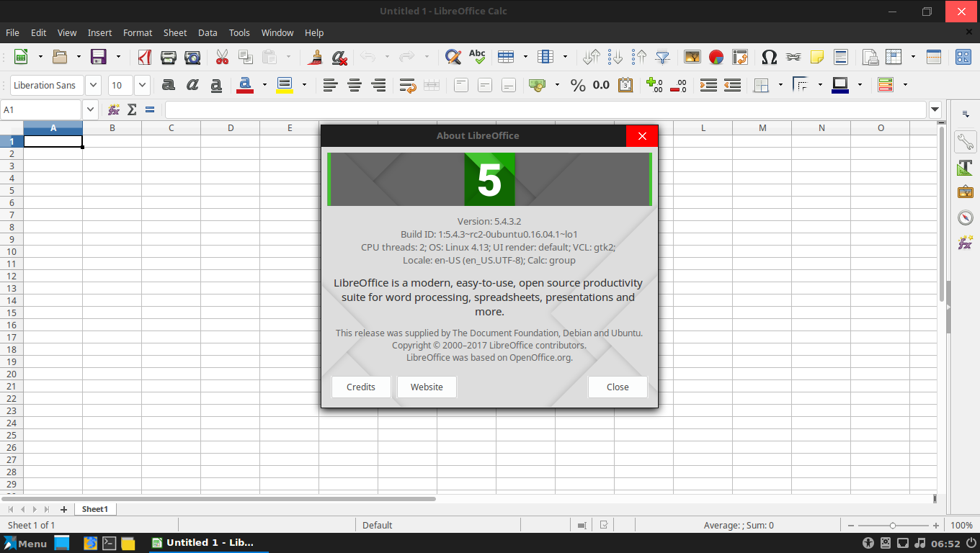Click the New spreadsheet icon
Viewport: 980px width, 553px height.
22,57
